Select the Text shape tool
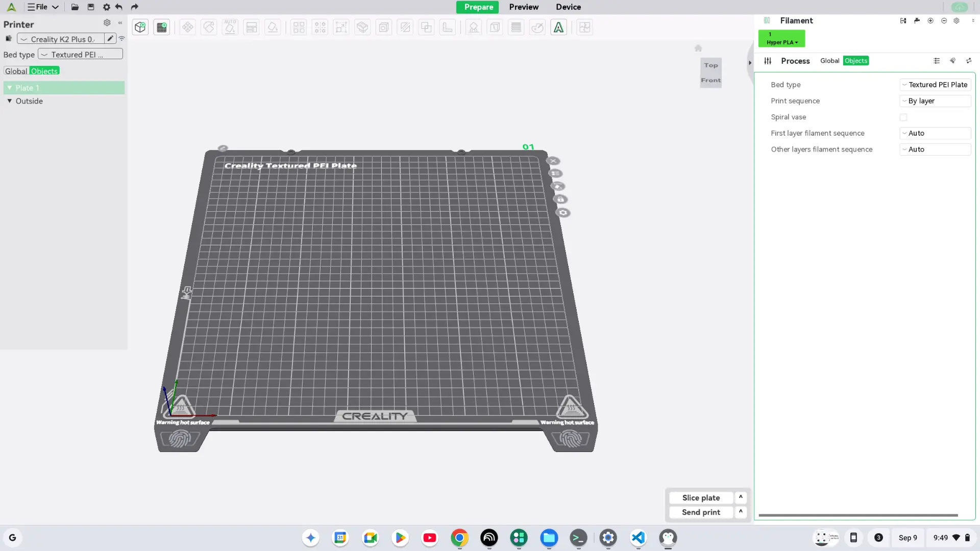The image size is (980, 551). click(x=558, y=27)
